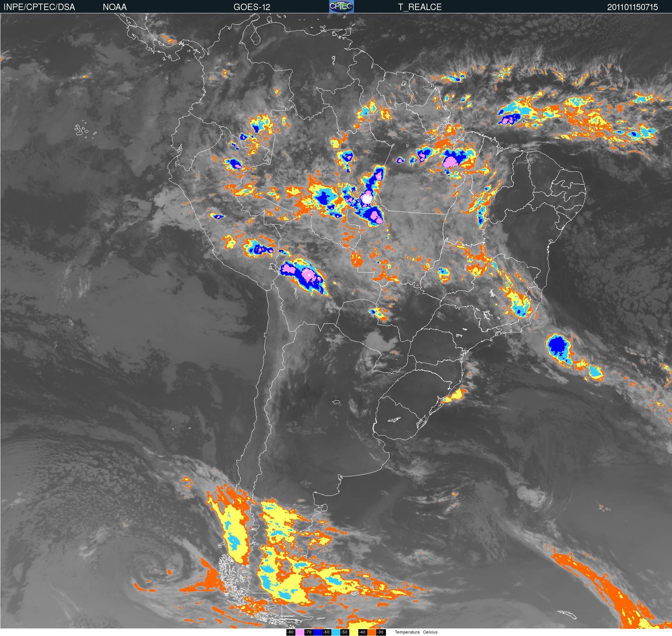Click the -30 legend label

[381, 632]
